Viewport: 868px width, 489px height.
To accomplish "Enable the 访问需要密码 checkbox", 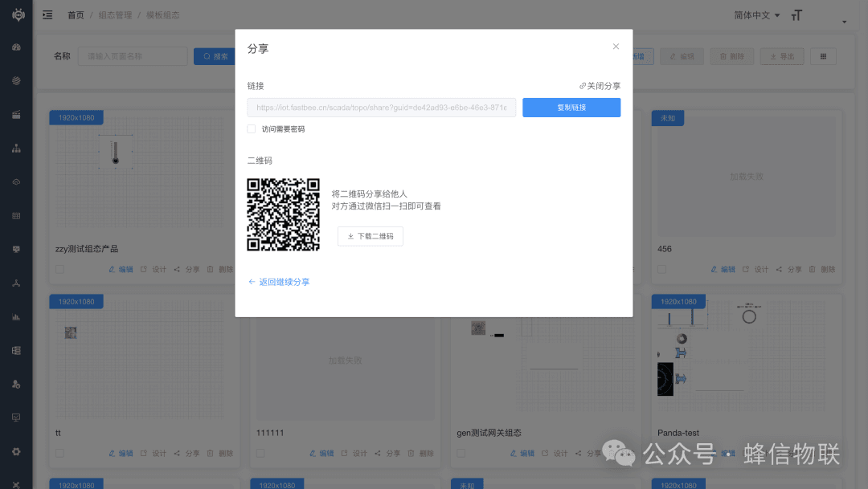I will click(x=252, y=129).
